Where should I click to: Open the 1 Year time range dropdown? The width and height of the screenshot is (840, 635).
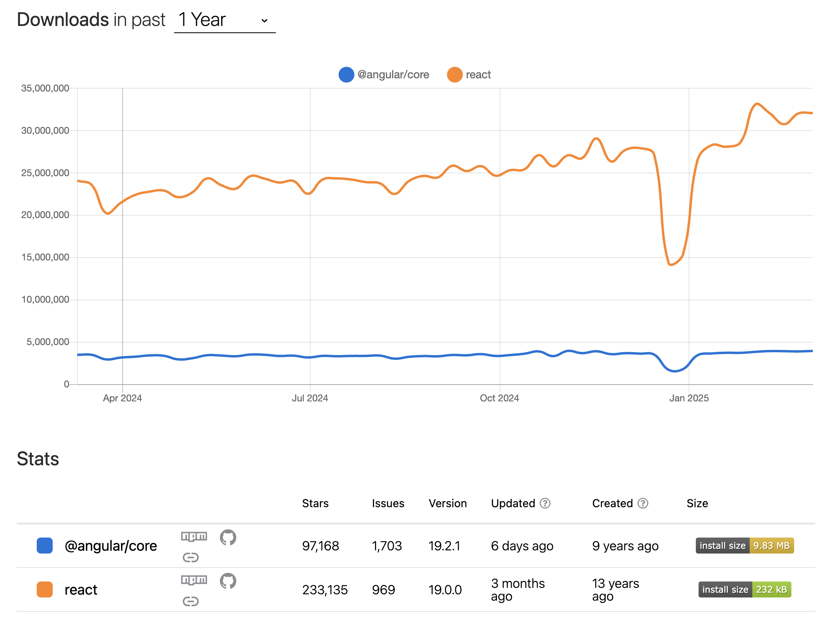[x=225, y=20]
